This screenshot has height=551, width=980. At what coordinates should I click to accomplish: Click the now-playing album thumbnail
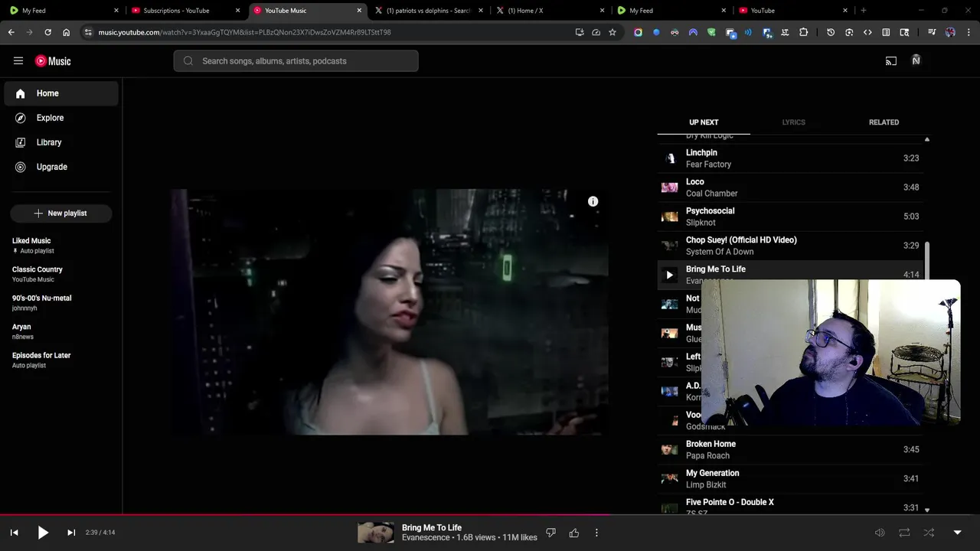click(376, 533)
